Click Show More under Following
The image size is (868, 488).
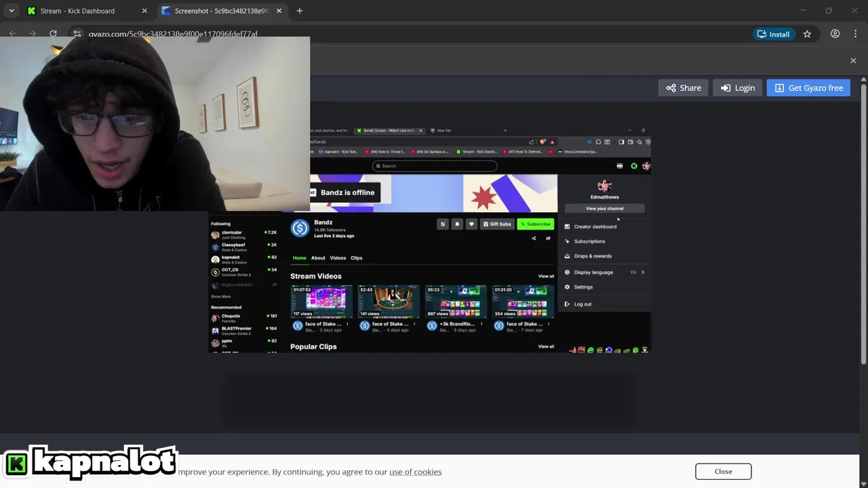pyautogui.click(x=220, y=296)
